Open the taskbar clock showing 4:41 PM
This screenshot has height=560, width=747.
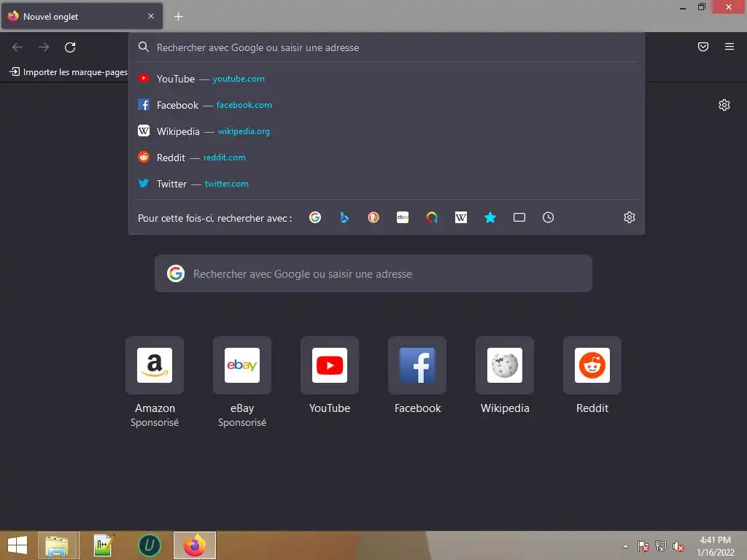[x=715, y=546]
